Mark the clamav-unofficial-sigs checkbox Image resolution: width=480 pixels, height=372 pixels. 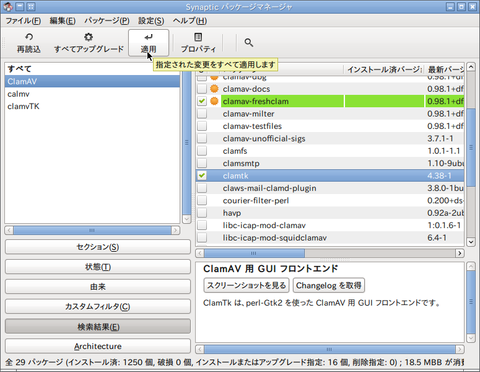202,138
